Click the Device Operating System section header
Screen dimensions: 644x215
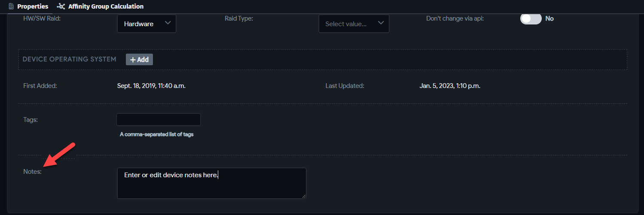tap(69, 59)
